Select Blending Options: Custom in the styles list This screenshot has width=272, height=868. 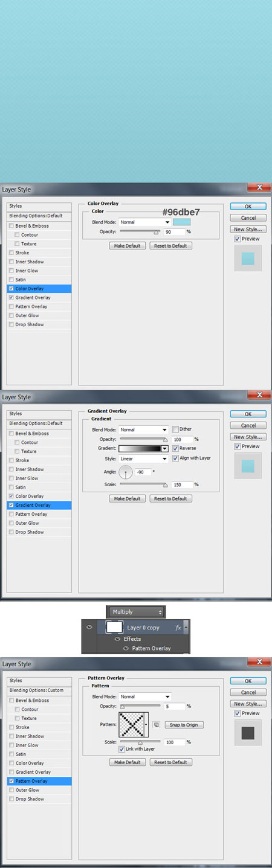pos(39,690)
